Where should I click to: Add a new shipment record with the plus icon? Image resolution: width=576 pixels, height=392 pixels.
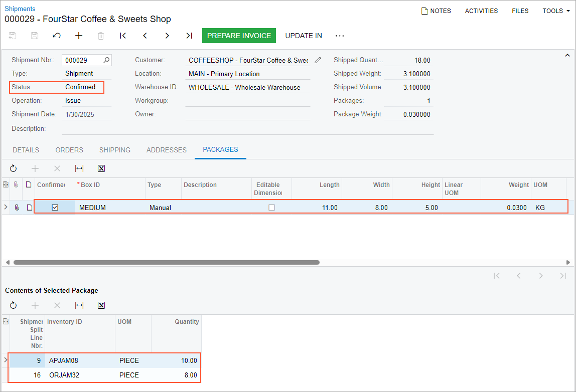(79, 36)
